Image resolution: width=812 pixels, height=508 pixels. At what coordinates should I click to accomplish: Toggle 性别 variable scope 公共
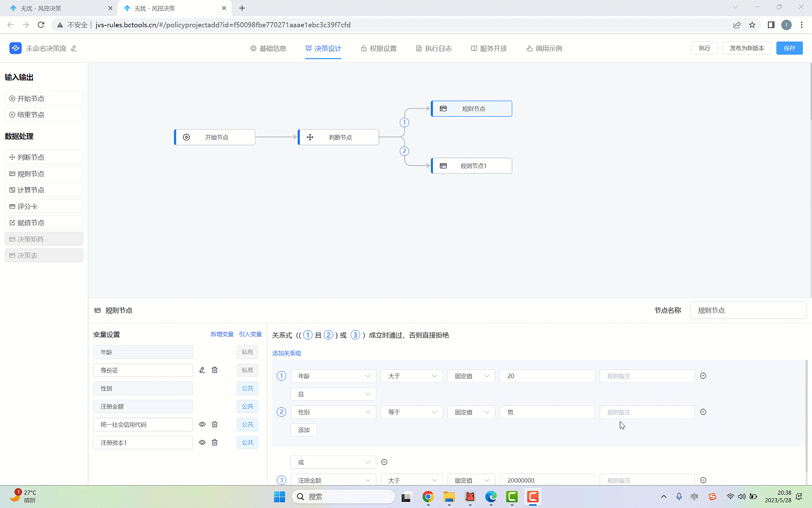(x=247, y=389)
